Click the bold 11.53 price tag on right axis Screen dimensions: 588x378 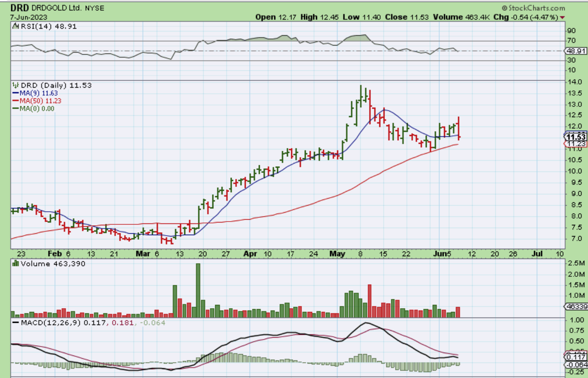tap(575, 137)
